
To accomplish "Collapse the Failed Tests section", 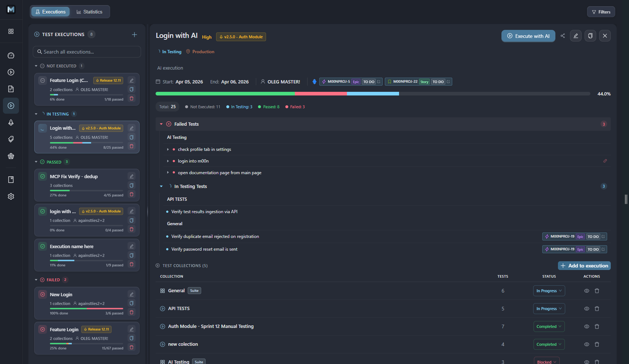I will [161, 124].
